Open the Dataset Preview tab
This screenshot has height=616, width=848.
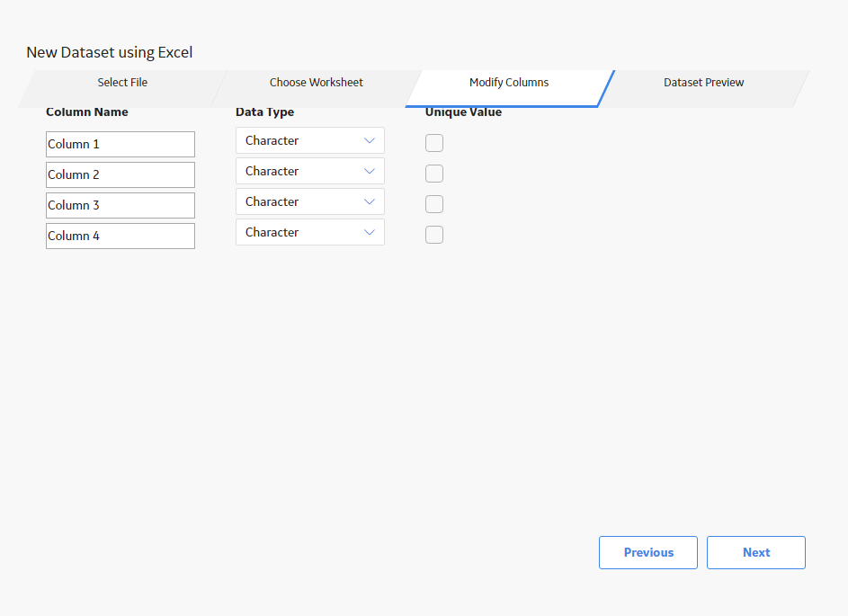point(703,83)
